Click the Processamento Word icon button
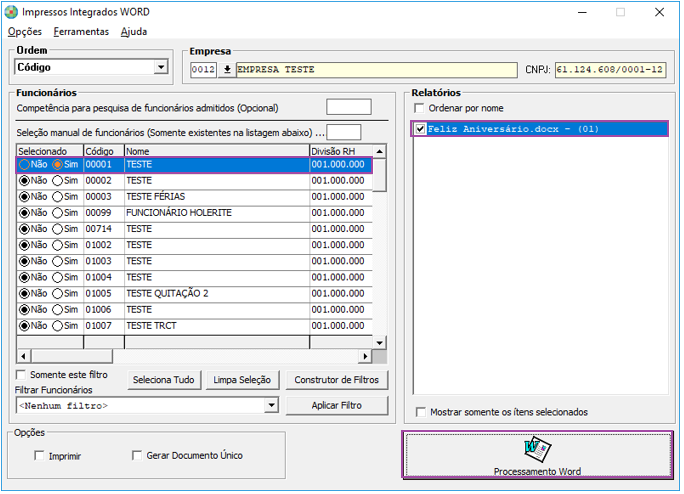The height and width of the screenshot is (494, 684). pyautogui.click(x=539, y=456)
